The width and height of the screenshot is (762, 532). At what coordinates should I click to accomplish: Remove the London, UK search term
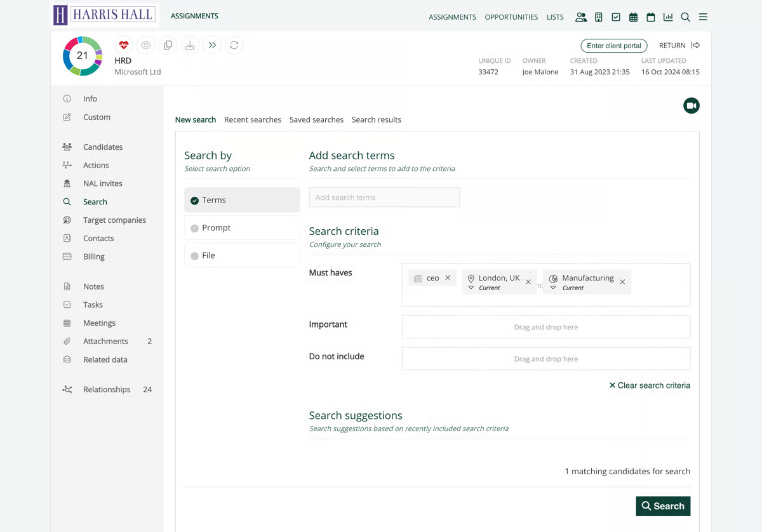528,282
